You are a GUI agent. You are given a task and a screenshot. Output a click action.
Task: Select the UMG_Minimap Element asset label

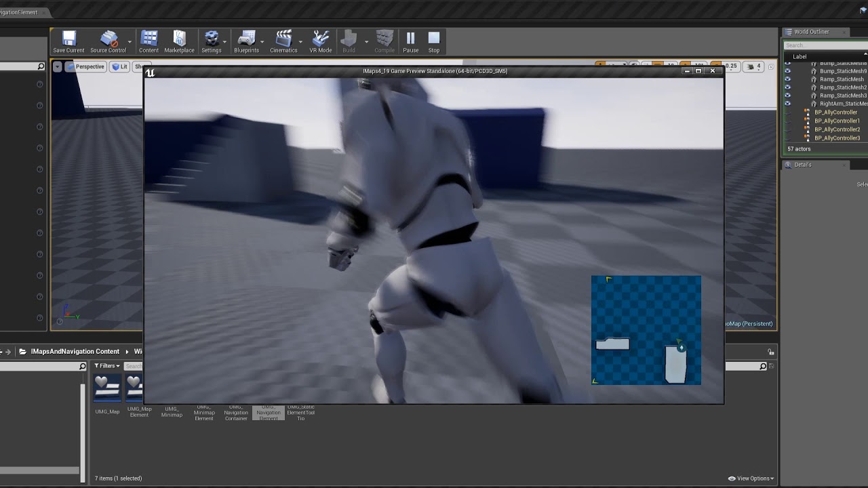(x=204, y=412)
